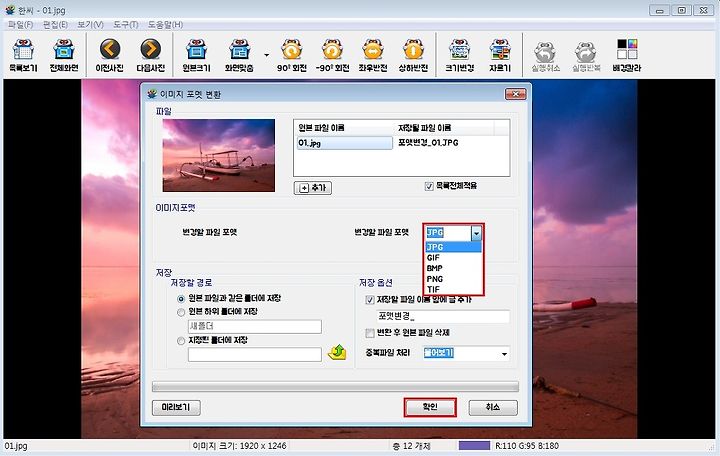Select the 자르기 crop tool

(500, 55)
